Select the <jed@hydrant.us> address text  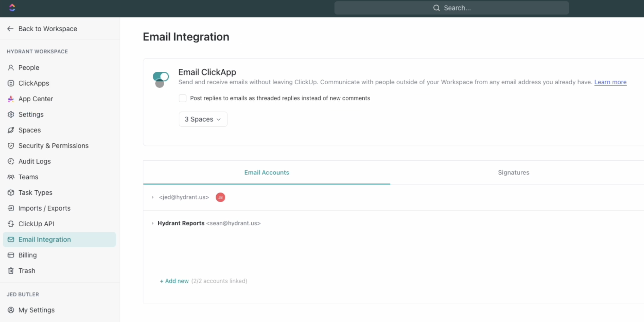tap(184, 197)
